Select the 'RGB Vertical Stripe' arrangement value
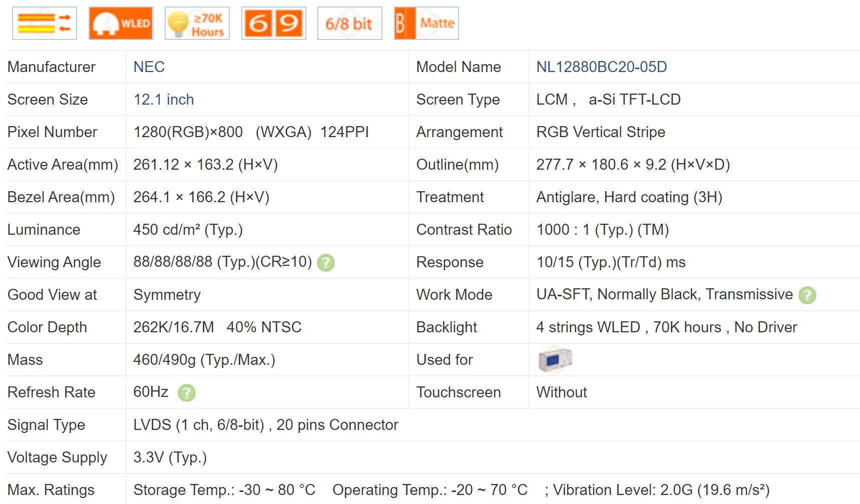The width and height of the screenshot is (860, 504). pyautogui.click(x=601, y=132)
